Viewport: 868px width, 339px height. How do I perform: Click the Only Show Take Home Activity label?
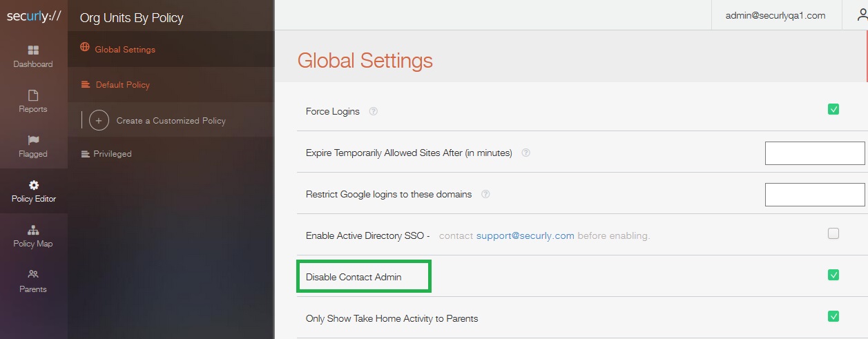pos(392,318)
